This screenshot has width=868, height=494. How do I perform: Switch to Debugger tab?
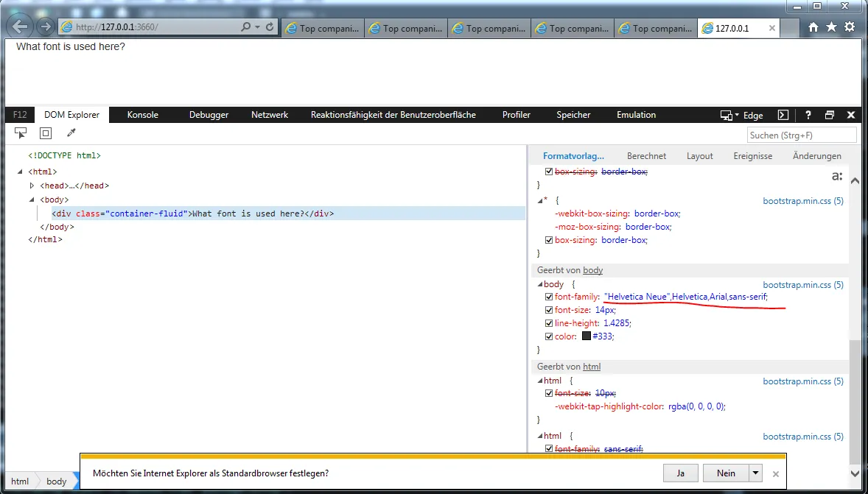click(x=209, y=115)
